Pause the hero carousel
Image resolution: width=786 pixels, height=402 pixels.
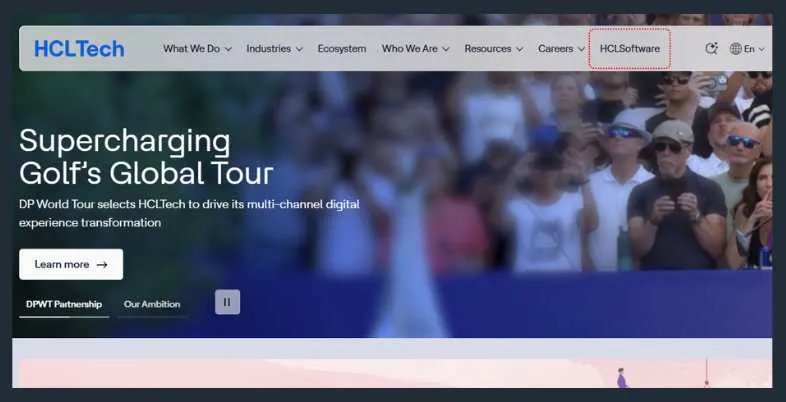[x=227, y=302]
